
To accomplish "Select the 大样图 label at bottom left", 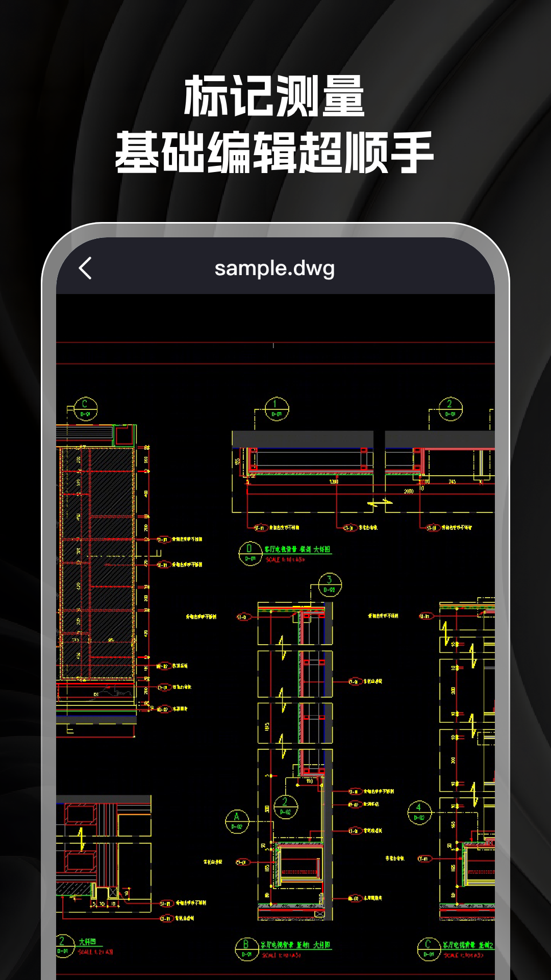I will point(87,941).
